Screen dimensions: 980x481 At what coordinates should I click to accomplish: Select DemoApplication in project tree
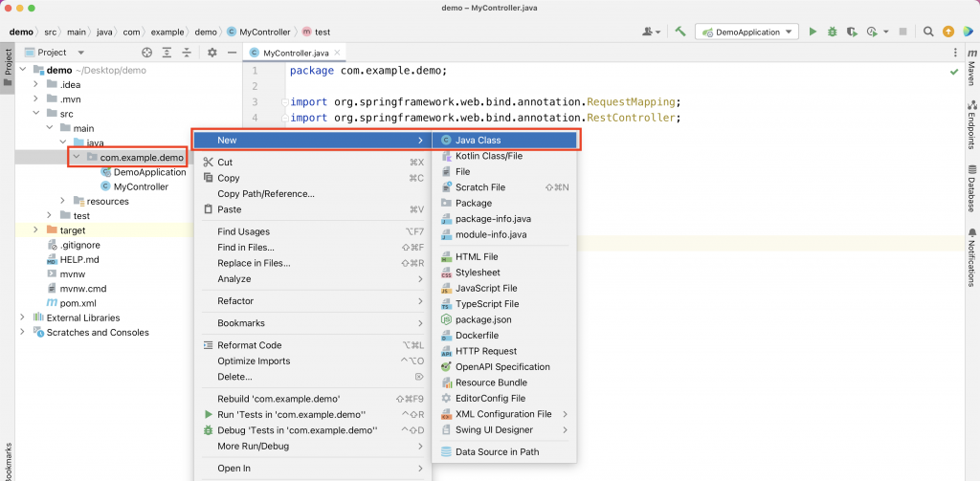point(150,172)
